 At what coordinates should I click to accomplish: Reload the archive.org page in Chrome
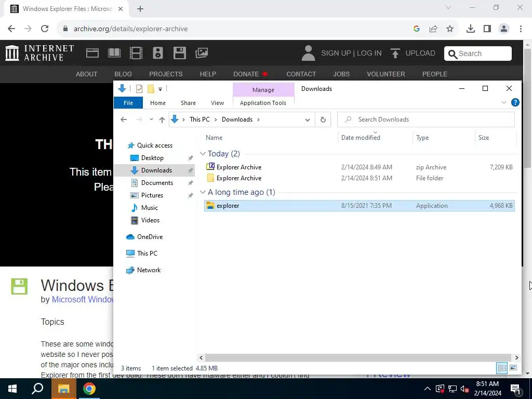pyautogui.click(x=45, y=29)
